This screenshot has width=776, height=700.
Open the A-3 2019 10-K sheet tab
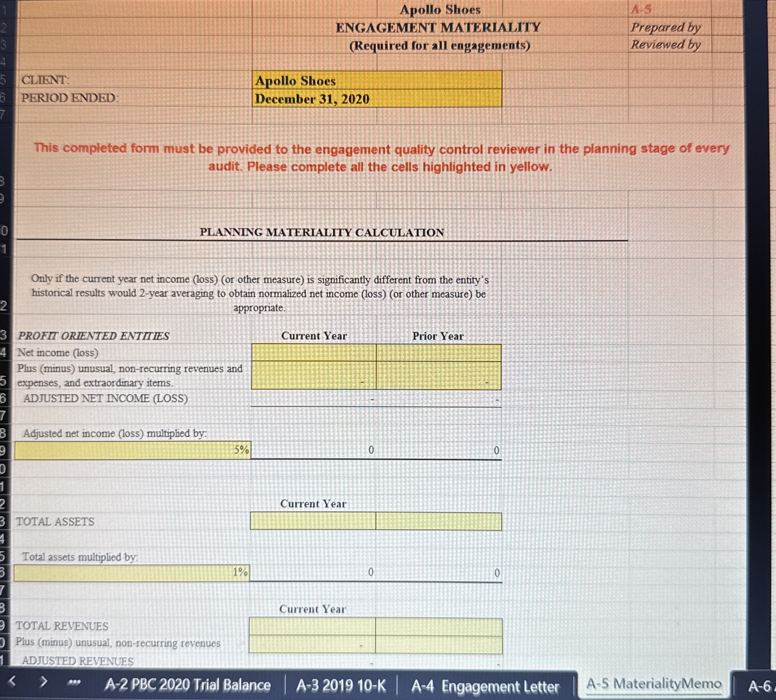(341, 685)
